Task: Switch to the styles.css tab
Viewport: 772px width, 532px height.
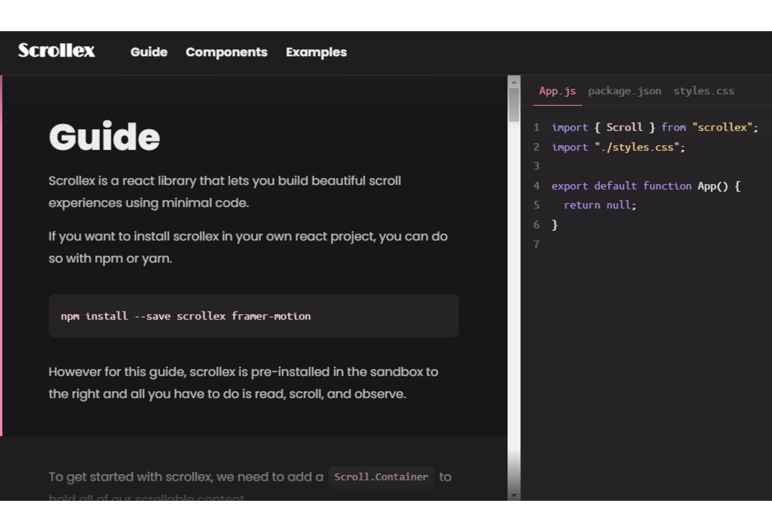Action: 704,91
